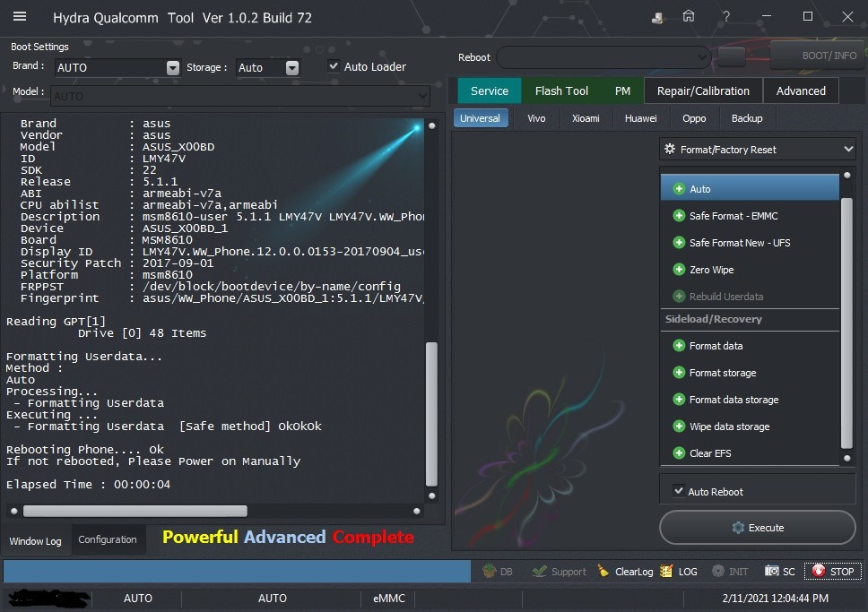The width and height of the screenshot is (868, 612).
Task: Click the plus icon beside Safe Format New - UFS
Action: [679, 242]
